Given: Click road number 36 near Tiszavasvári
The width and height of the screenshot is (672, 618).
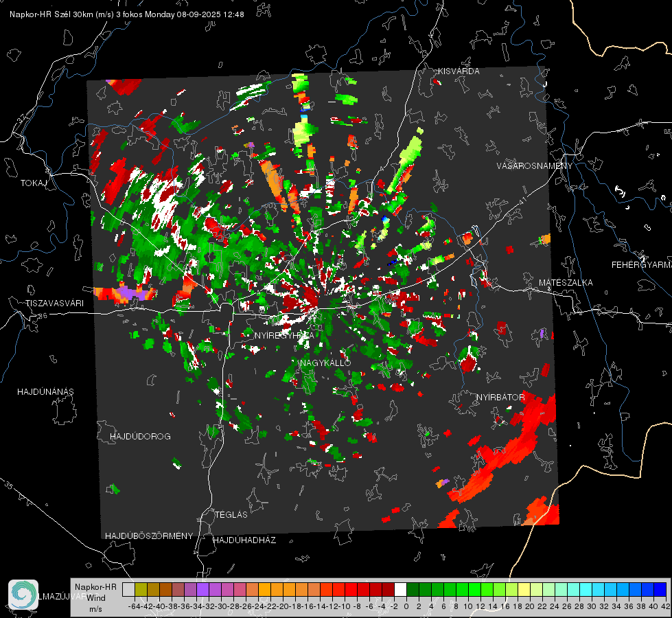Looking at the screenshot, I should pyautogui.click(x=43, y=316).
